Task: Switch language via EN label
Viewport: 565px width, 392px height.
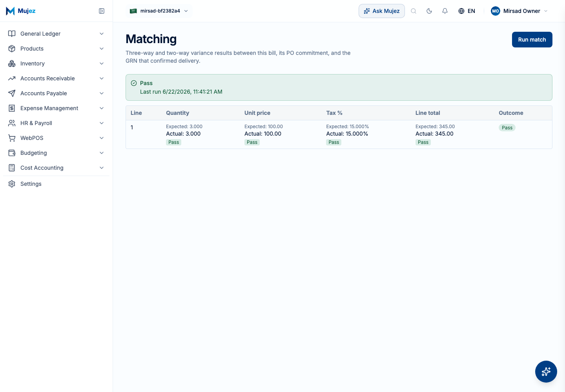Action: pos(471,11)
